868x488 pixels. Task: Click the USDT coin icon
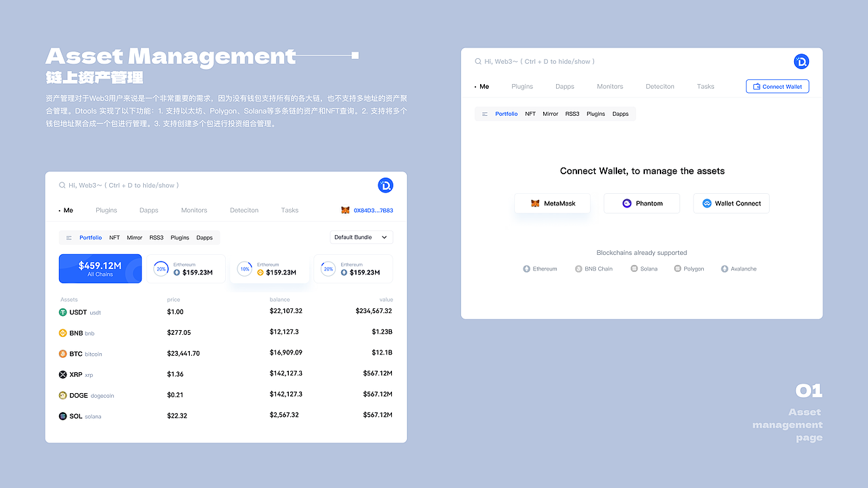click(63, 312)
